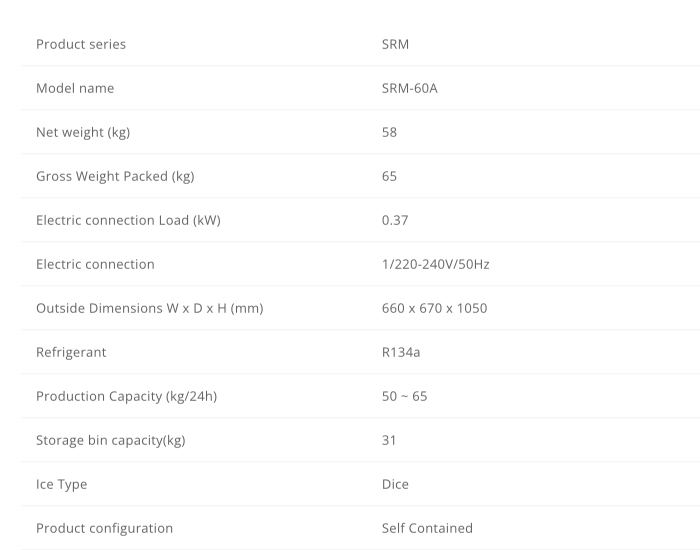Select the refrigerant value "R134a"
The image size is (700, 550).
[x=403, y=352]
